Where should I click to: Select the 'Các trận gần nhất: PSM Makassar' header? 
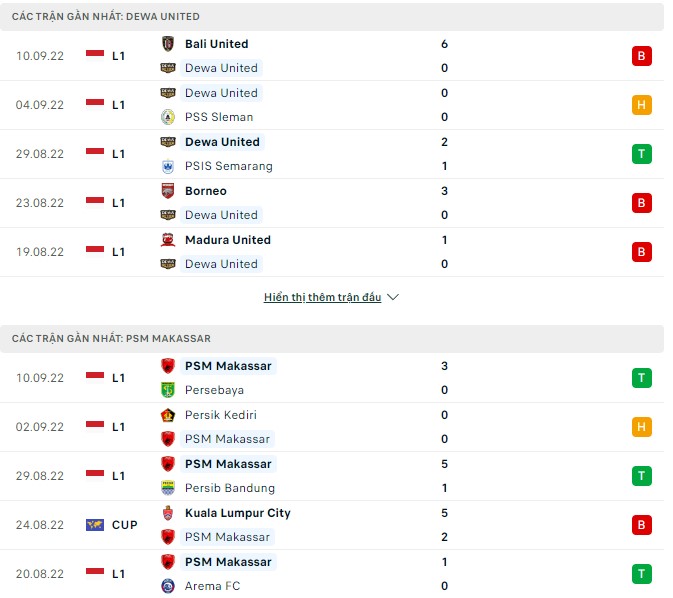[x=112, y=339]
